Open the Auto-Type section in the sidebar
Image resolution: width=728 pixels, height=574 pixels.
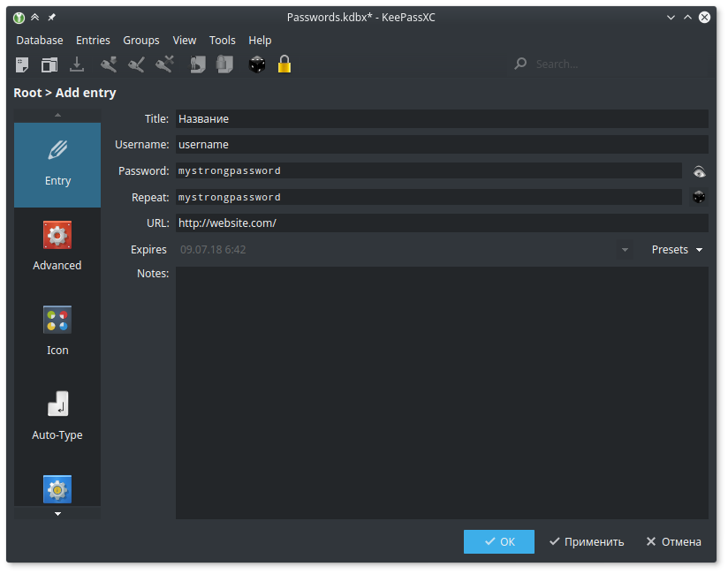[x=57, y=417]
